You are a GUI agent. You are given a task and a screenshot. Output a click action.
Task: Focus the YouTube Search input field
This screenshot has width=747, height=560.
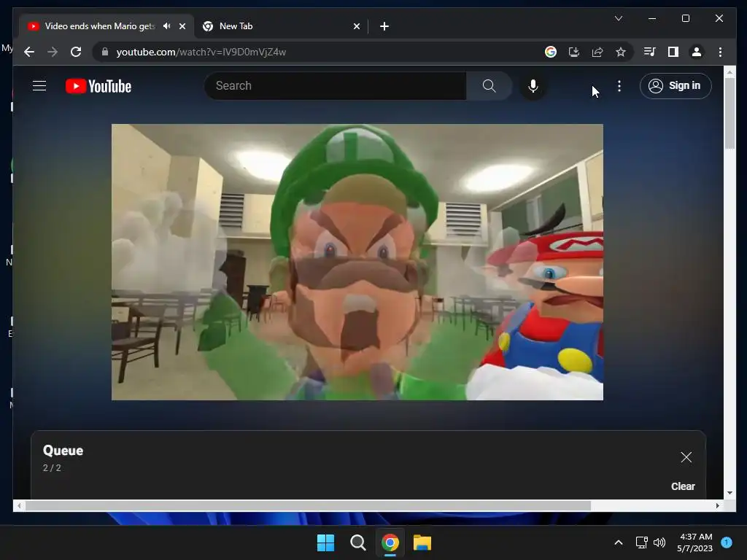pos(336,86)
